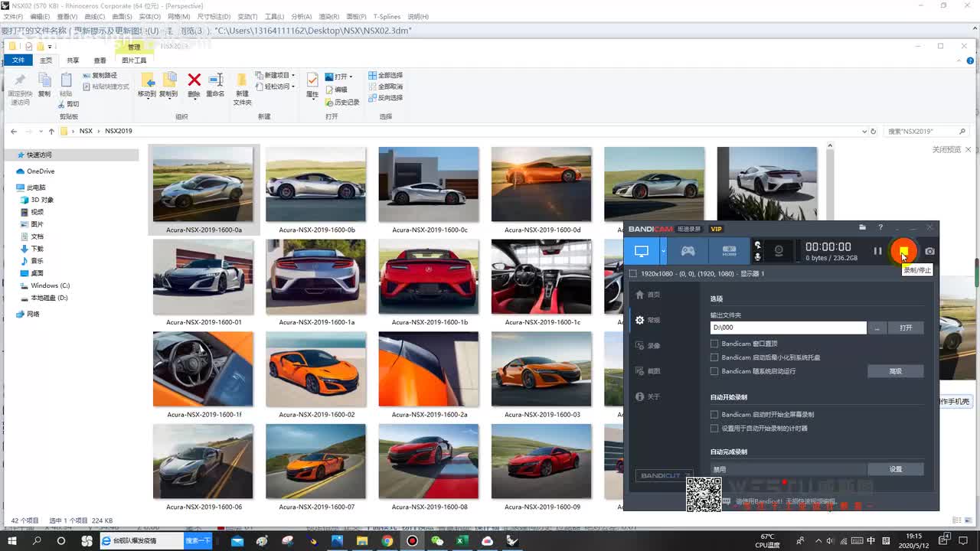
Task: Create a new folder with 新建文件夹
Action: click(242, 90)
